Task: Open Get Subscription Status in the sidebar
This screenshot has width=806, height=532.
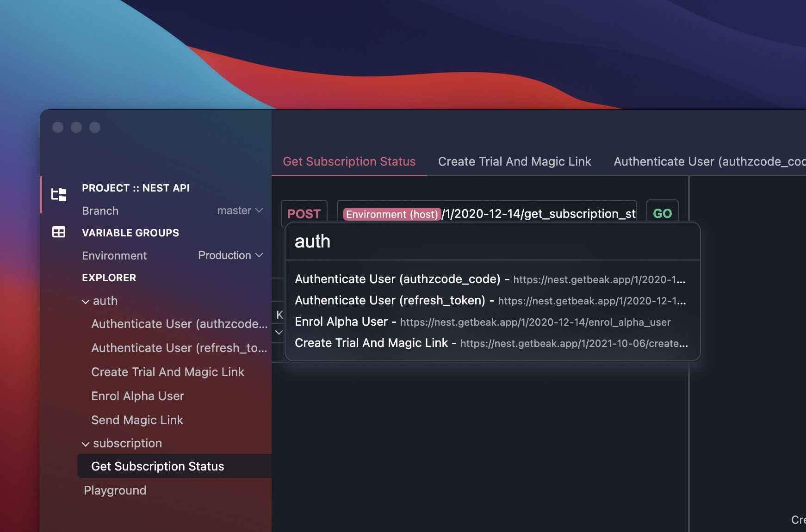Action: pos(158,466)
